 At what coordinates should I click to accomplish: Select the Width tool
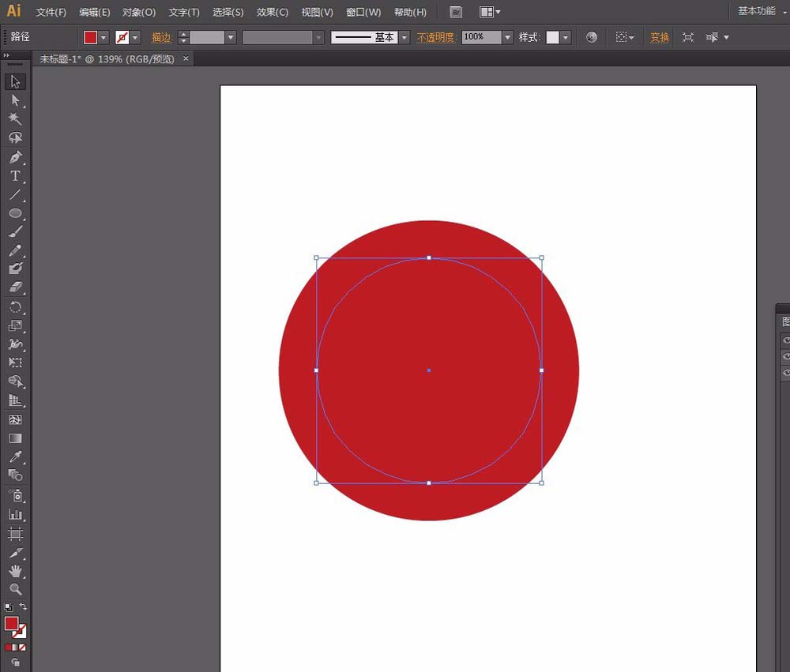15,344
